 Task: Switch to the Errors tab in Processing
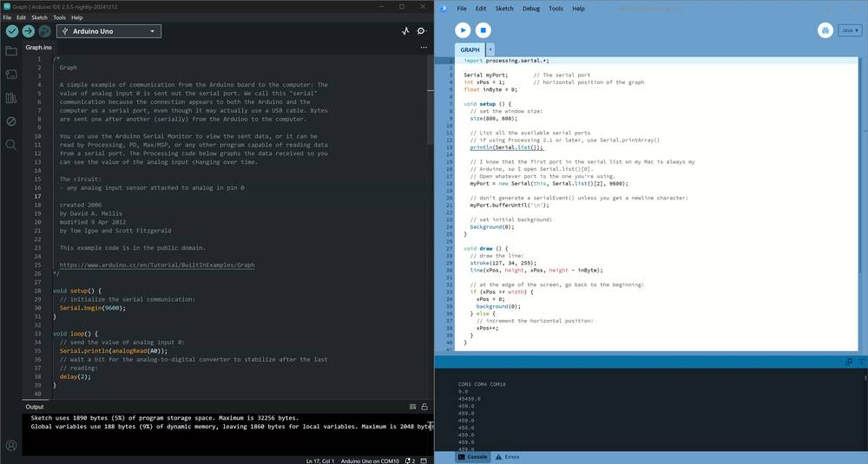(x=507, y=457)
